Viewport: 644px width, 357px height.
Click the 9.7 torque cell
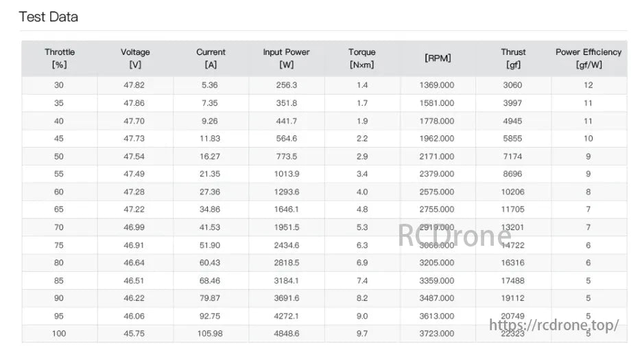[362, 334]
